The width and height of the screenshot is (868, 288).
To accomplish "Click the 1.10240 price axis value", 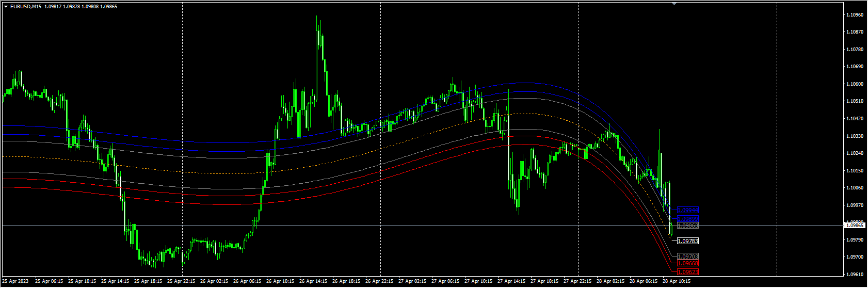I will (855, 153).
